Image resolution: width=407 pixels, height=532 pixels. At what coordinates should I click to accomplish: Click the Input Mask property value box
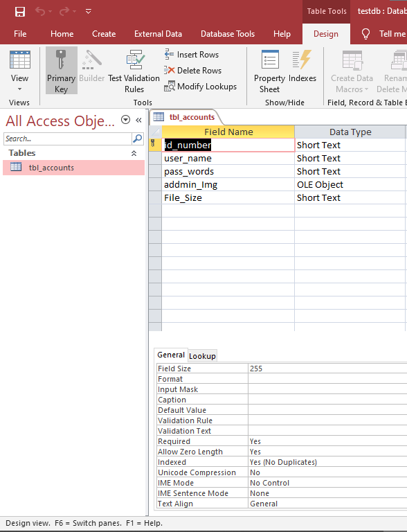click(327, 389)
